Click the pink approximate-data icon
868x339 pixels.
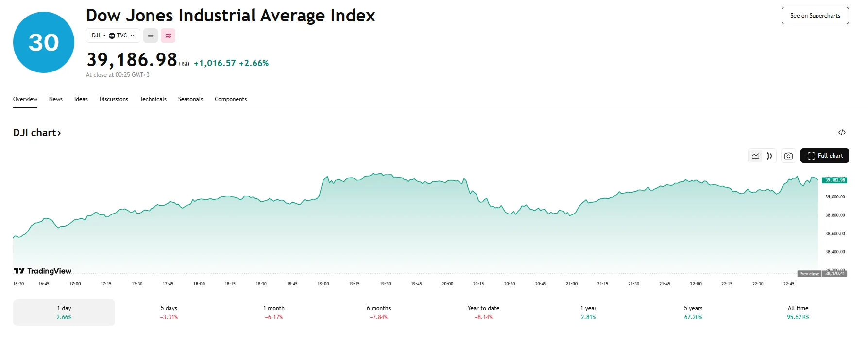point(168,36)
